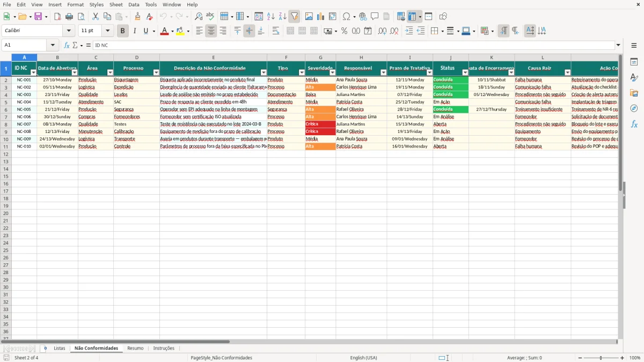Toggle Left-to-Right paragraph direction
Image resolution: width=644 pixels, height=362 pixels.
click(503, 31)
